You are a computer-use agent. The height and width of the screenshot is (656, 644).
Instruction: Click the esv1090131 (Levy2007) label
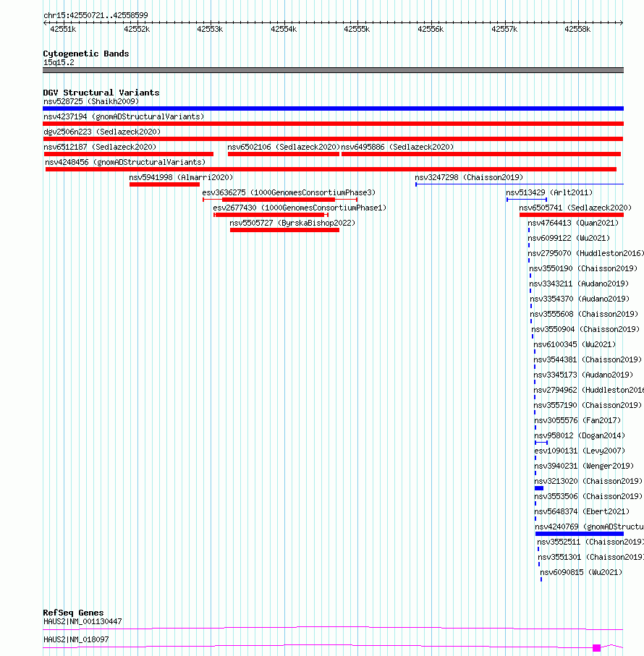pyautogui.click(x=580, y=451)
